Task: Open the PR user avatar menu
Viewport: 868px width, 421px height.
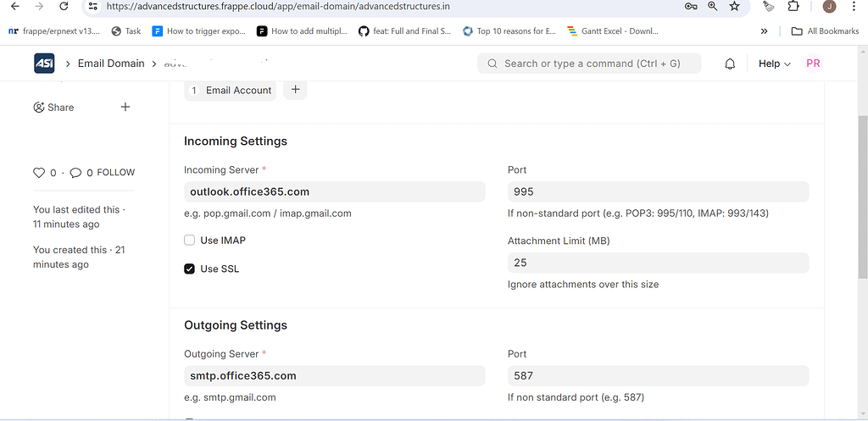Action: [813, 63]
